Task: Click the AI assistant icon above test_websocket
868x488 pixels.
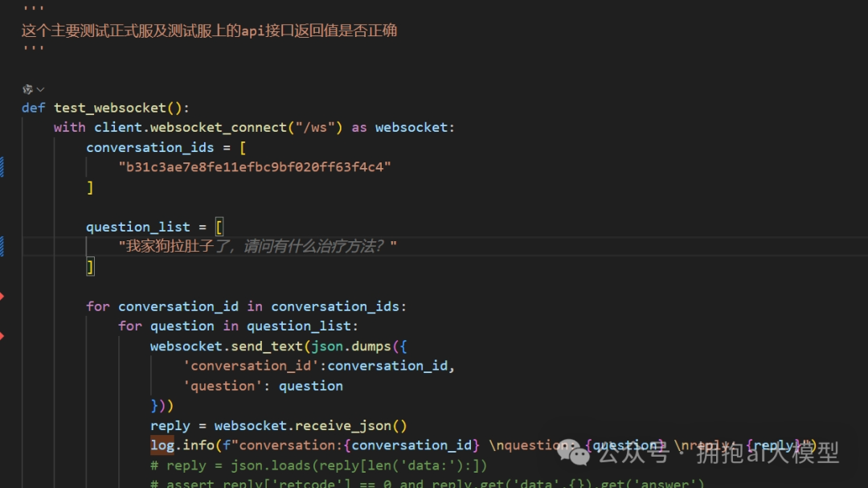Action: pos(27,89)
